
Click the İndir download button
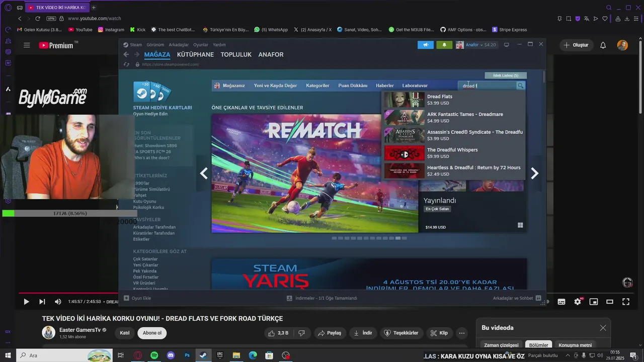tap(363, 333)
